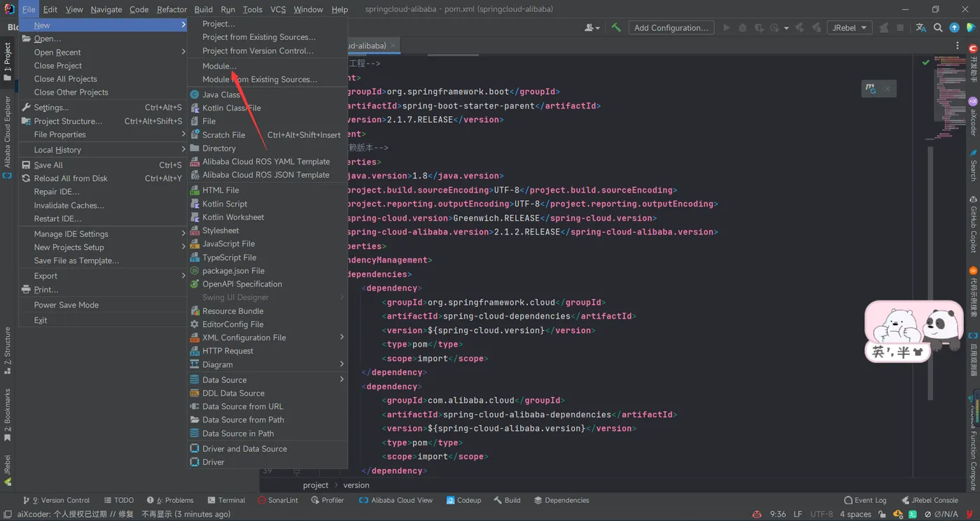Viewport: 980px width, 521px height.
Task: Open Search Everywhere magnifier icon
Action: [938, 28]
